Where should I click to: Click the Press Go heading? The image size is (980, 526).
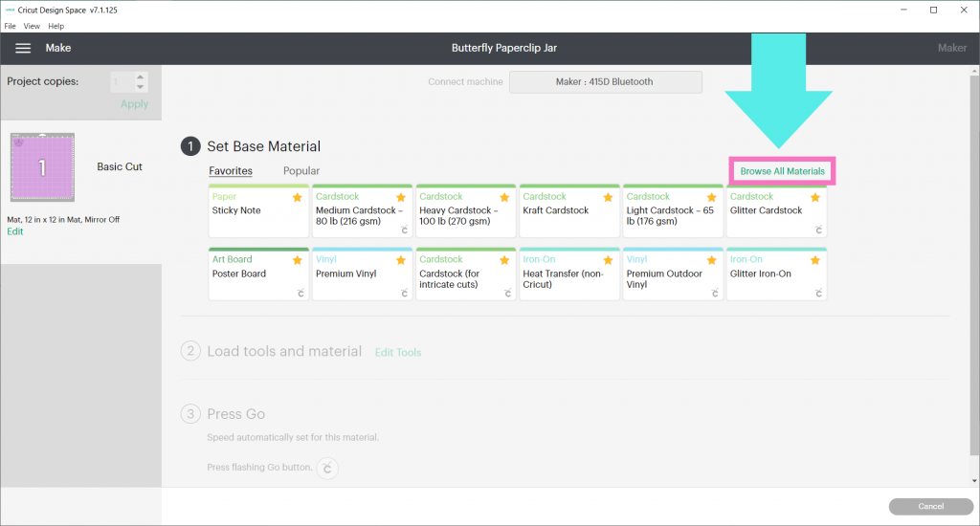tap(236, 414)
